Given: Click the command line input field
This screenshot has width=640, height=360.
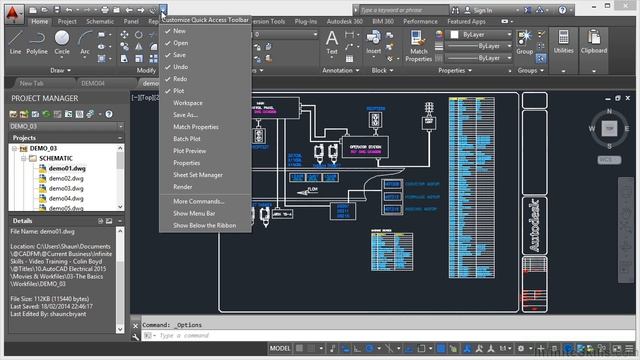Looking at the screenshot, I should 388,336.
